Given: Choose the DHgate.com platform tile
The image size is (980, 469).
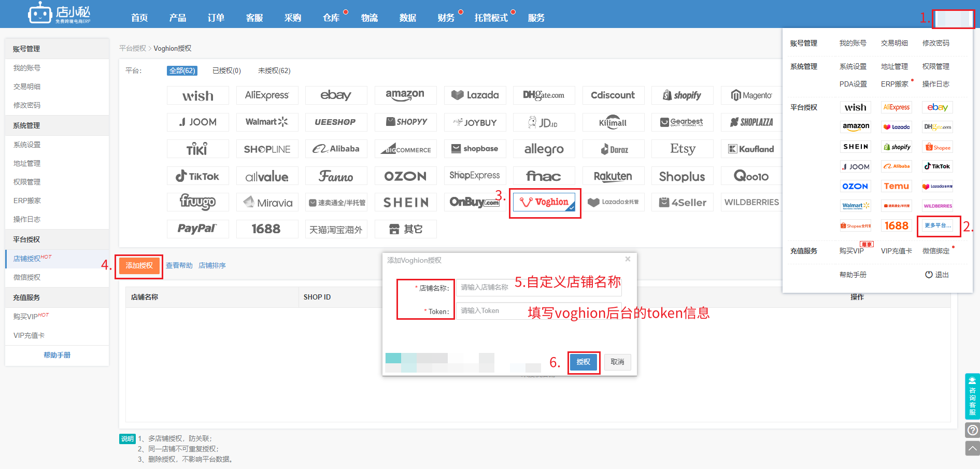Looking at the screenshot, I should click(x=544, y=95).
